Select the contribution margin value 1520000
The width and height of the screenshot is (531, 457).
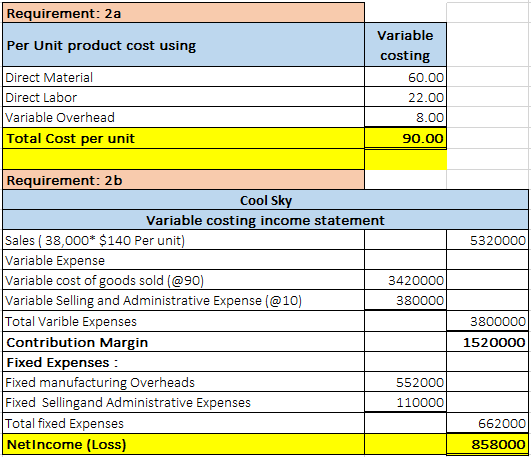click(487, 342)
